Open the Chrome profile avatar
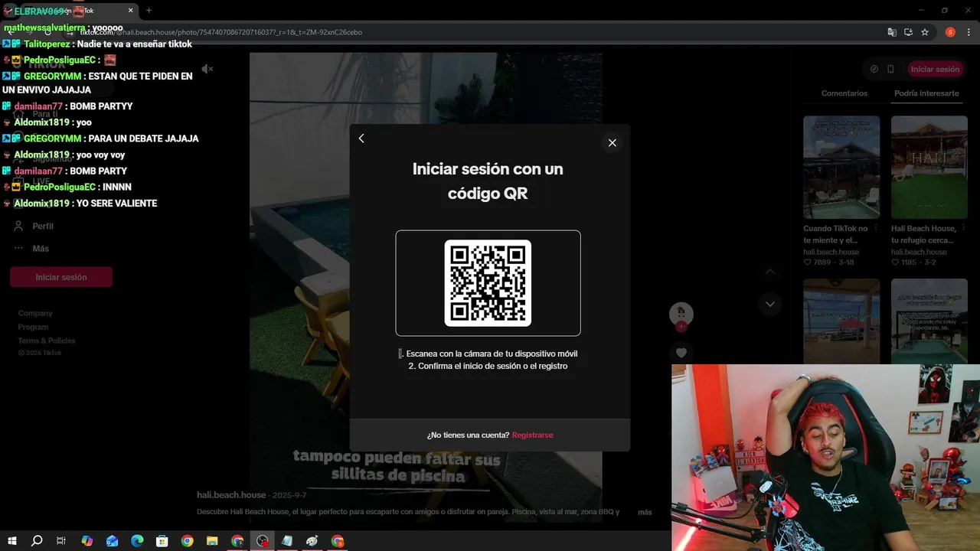This screenshot has width=980, height=551. click(950, 32)
